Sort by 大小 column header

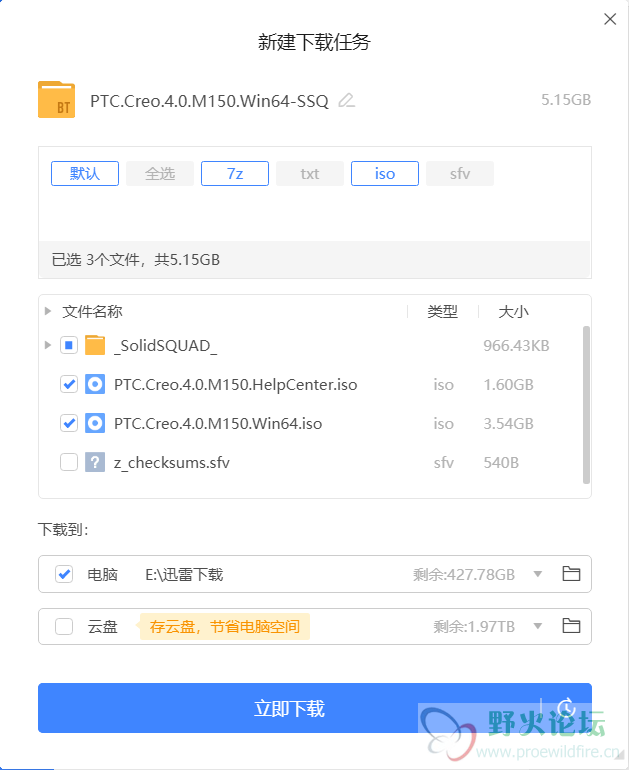pyautogui.click(x=514, y=311)
